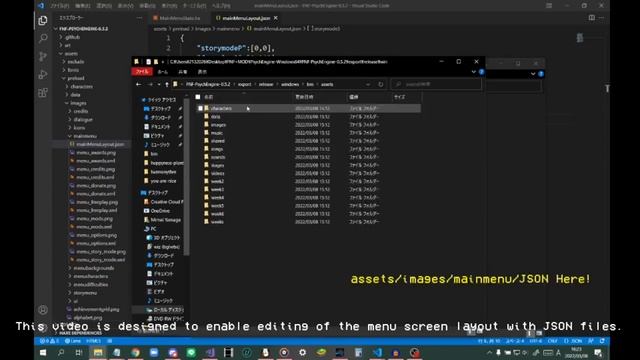Click 'export' in the File Explorer address path
The image size is (640, 360).
(x=244, y=84)
